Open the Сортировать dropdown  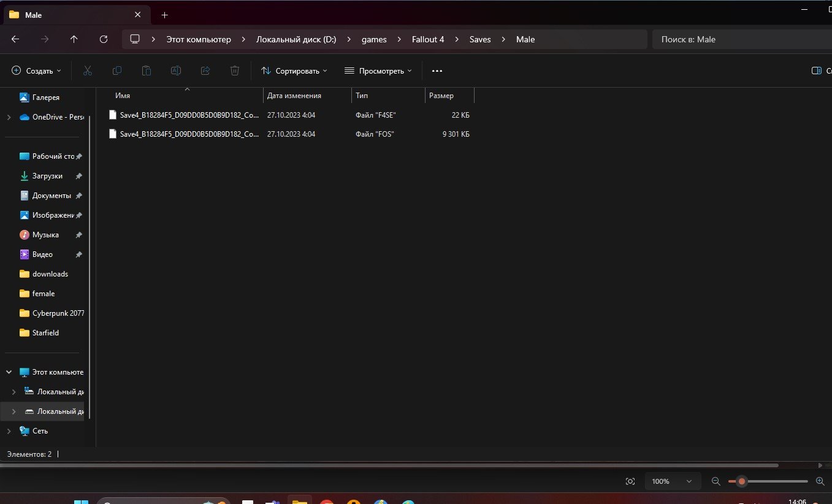click(294, 71)
